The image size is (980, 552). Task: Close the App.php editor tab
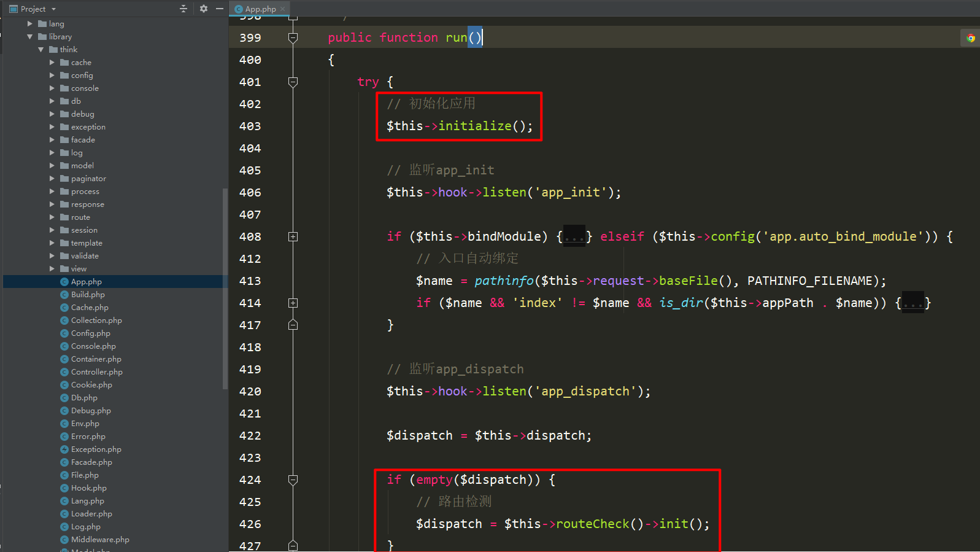[x=283, y=9]
